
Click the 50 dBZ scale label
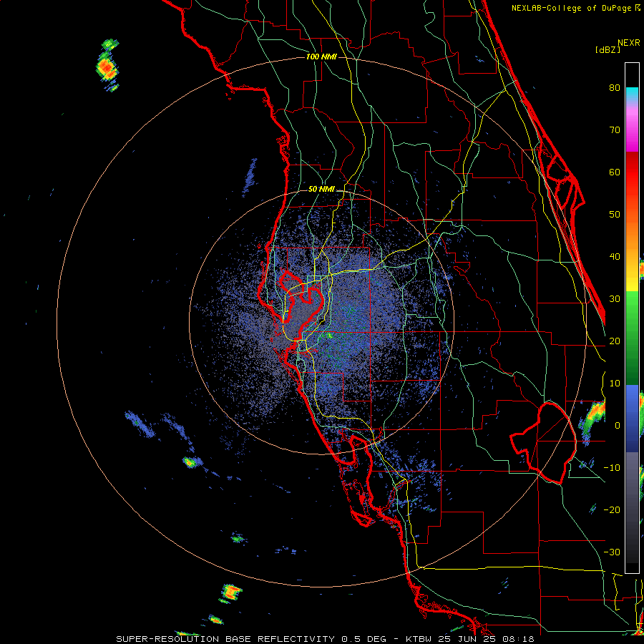coord(615,215)
